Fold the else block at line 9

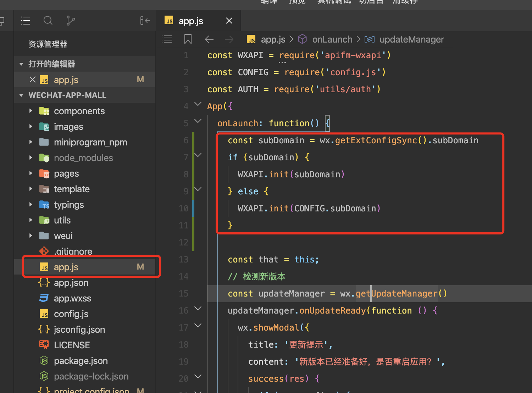[x=198, y=189]
